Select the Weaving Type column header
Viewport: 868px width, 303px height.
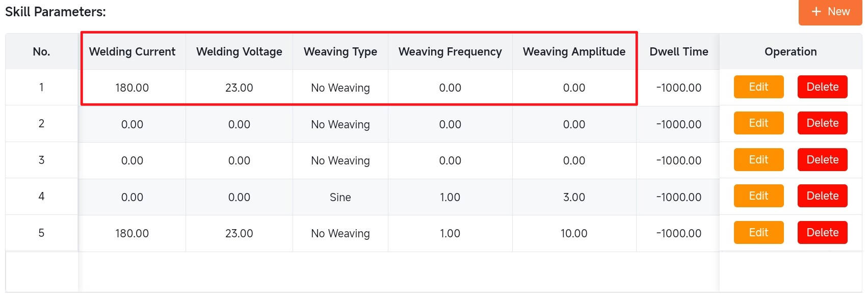tap(340, 52)
